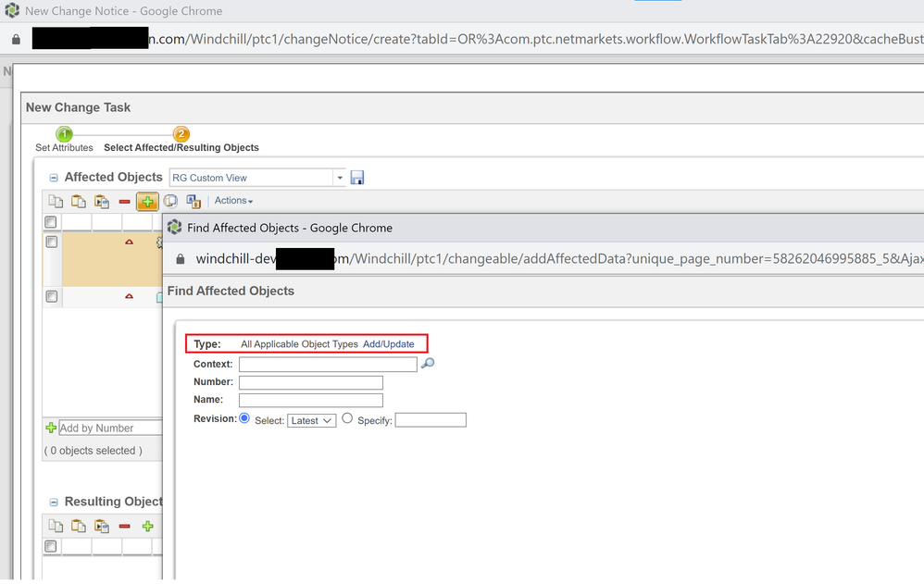This screenshot has height=584, width=924.
Task: Click red Remove icon in Affected Objects toolbar
Action: coord(124,202)
